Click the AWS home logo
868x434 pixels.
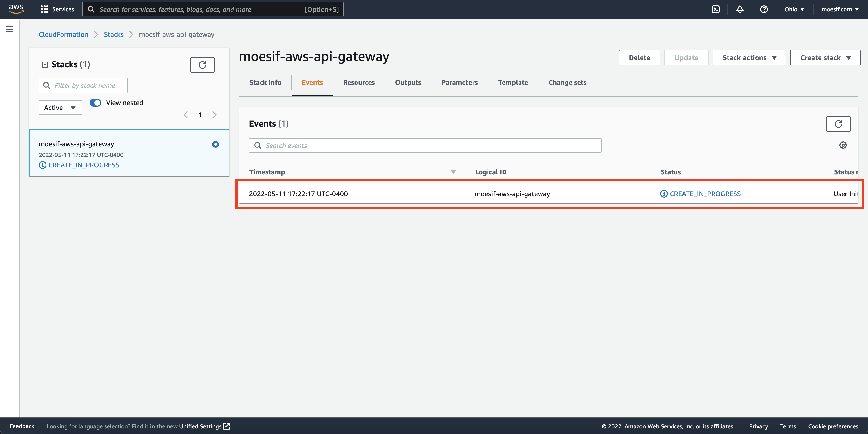15,9
